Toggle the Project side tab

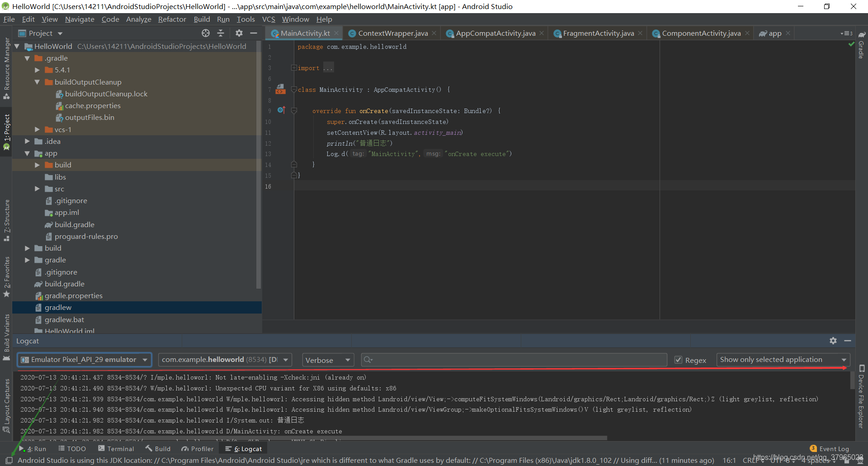click(6, 132)
